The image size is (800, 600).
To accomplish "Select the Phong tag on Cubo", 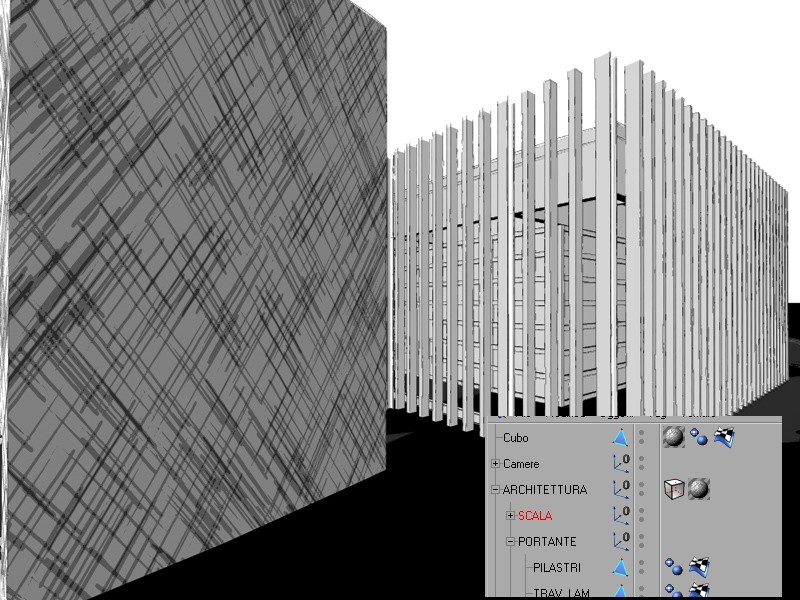I will 698,437.
